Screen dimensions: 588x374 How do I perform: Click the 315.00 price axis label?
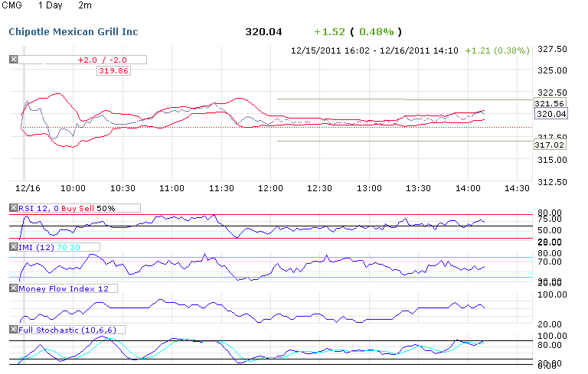[x=552, y=160]
